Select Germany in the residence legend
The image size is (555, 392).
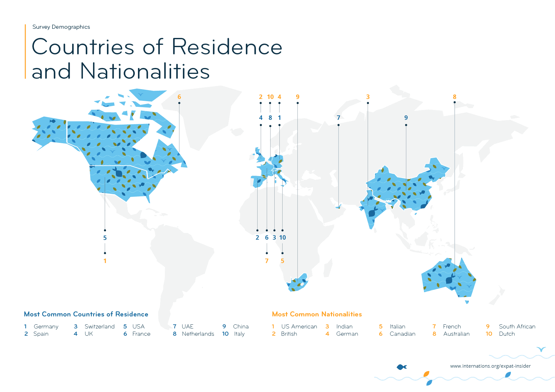[x=46, y=327]
